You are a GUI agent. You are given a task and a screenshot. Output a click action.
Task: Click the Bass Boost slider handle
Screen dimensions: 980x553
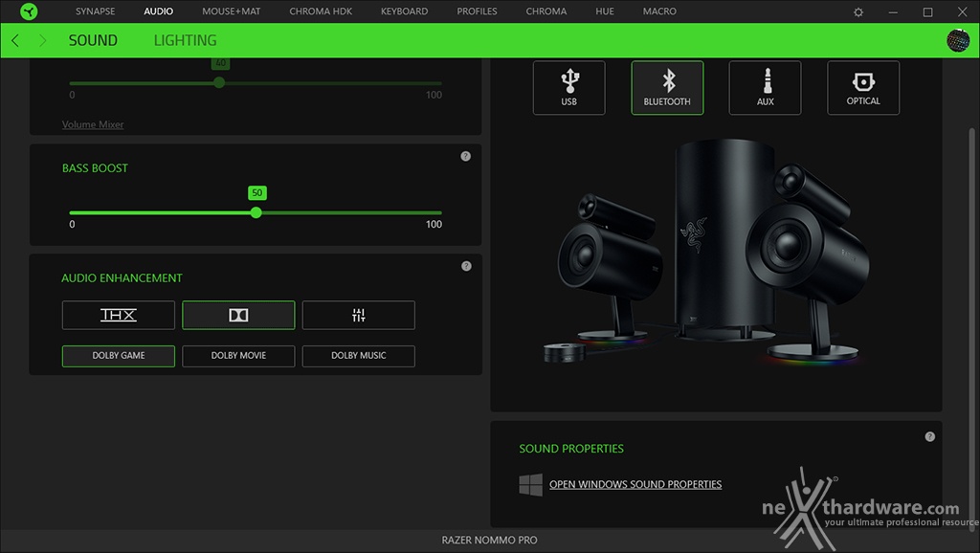[x=256, y=213]
